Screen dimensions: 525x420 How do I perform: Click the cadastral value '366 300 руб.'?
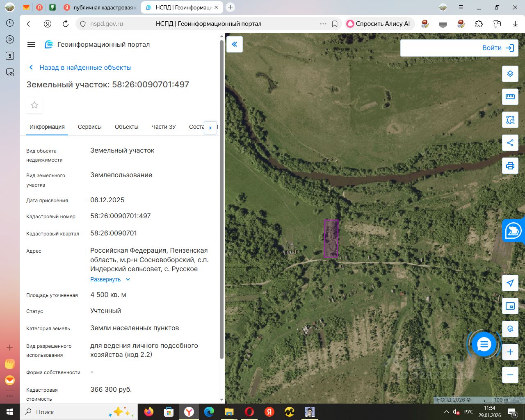coord(111,389)
